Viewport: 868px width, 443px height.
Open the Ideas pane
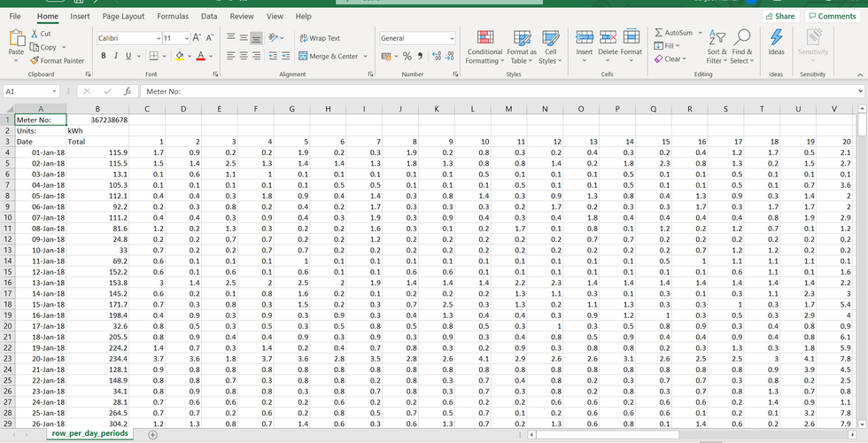[x=776, y=43]
